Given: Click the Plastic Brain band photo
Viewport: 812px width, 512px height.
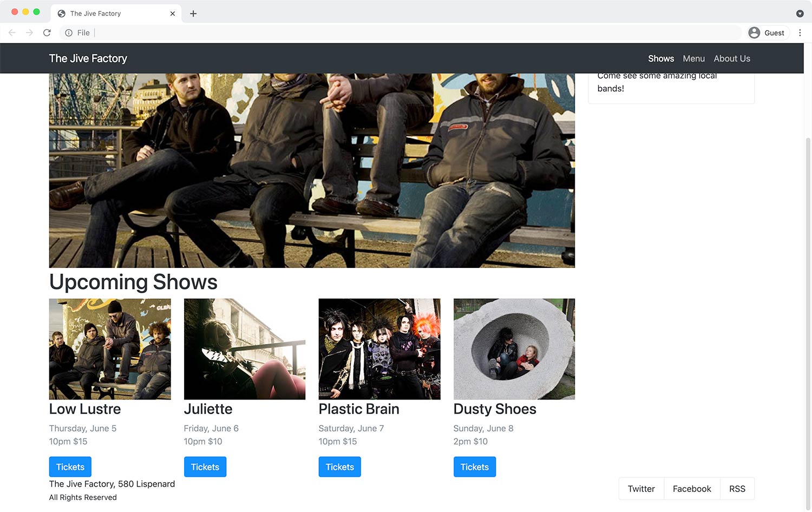Looking at the screenshot, I should point(379,349).
